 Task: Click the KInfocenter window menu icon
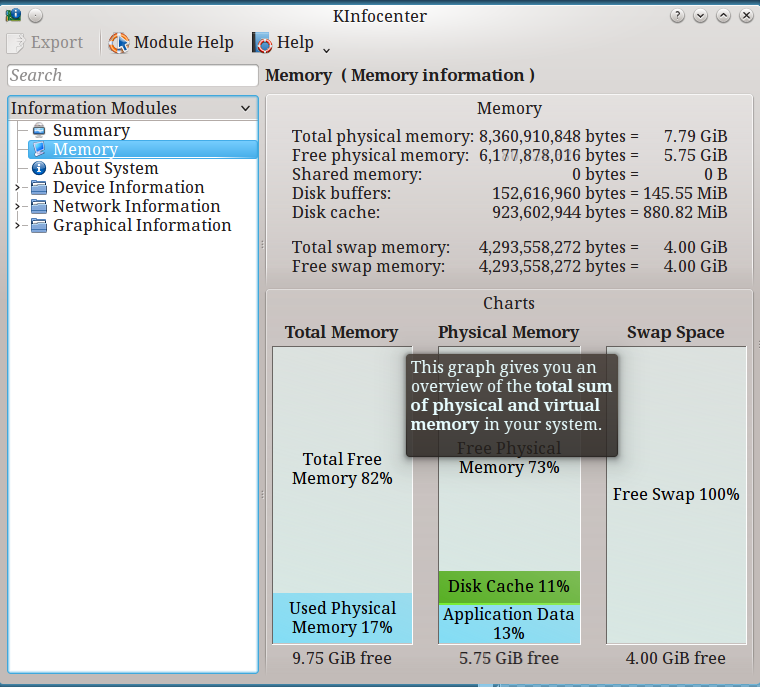[x=14, y=16]
